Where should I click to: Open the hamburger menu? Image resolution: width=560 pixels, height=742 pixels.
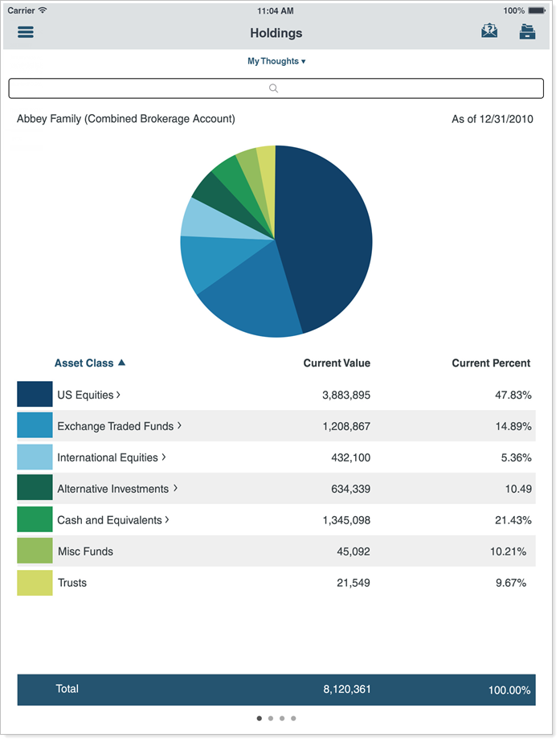[26, 33]
